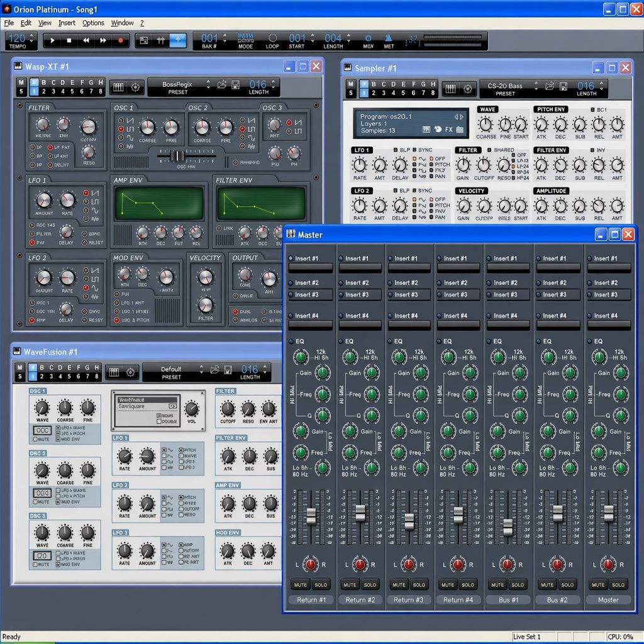Click the Master channel volume fader

[609, 514]
